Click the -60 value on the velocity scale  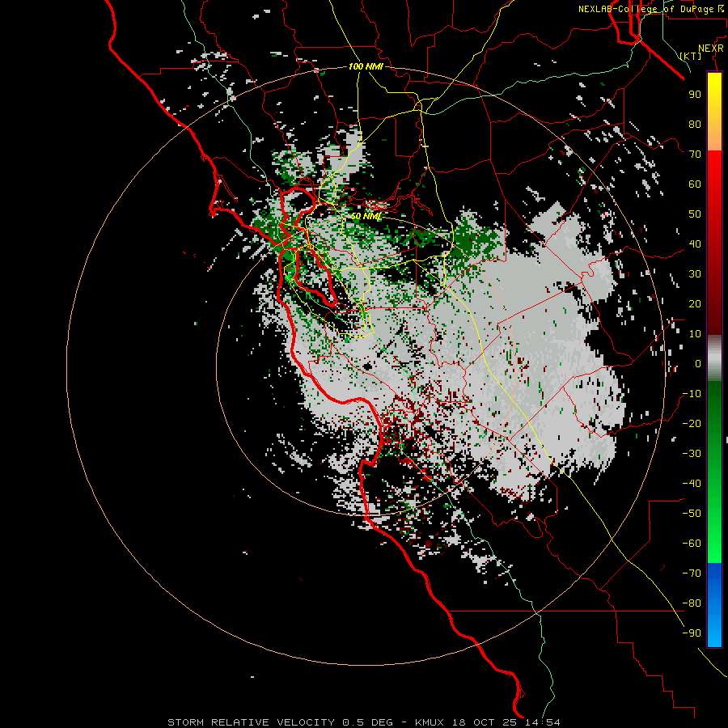692,544
